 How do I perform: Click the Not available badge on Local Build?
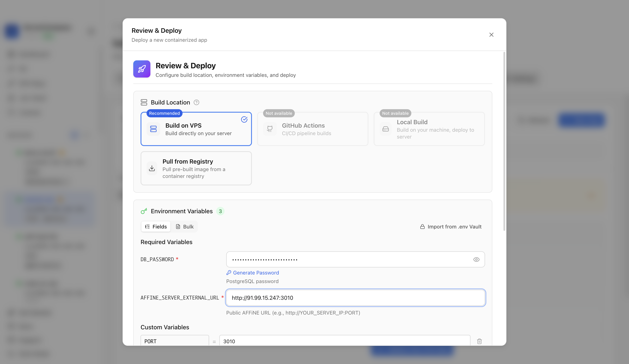395,113
